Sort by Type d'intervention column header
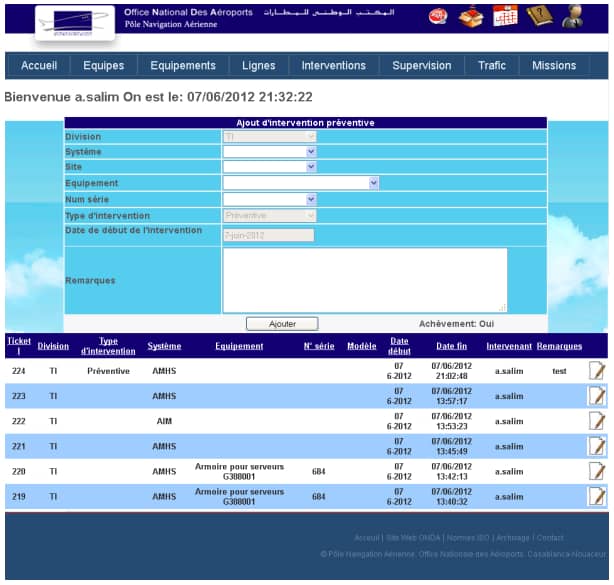The height and width of the screenshot is (585, 614). [x=108, y=346]
